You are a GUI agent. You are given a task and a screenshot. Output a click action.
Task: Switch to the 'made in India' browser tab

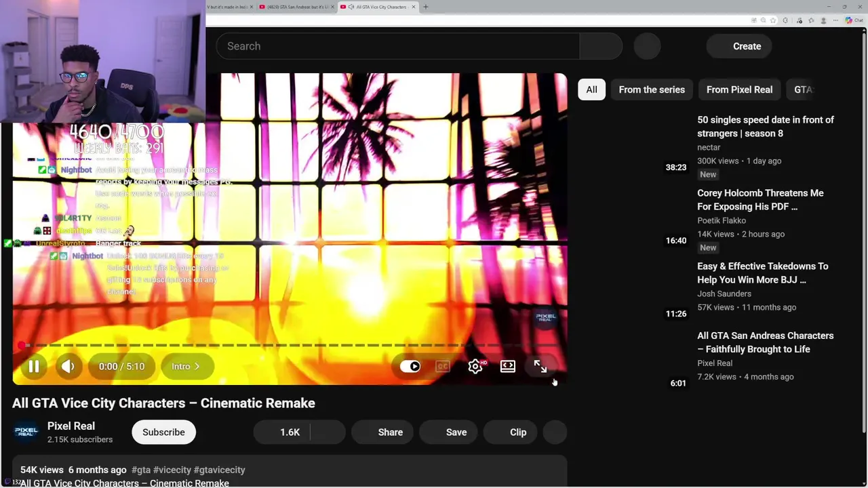click(x=229, y=7)
